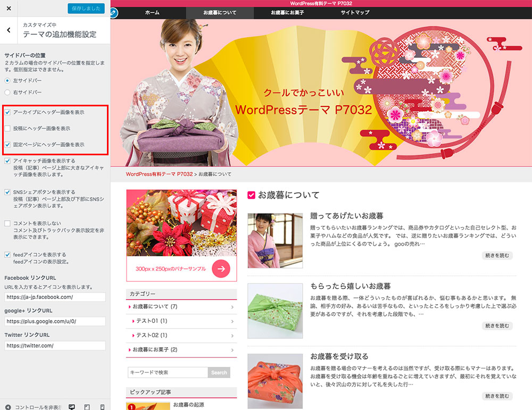Toggle 固定ページにヘッダー画像を表示 checkbox
This screenshot has width=532, height=410.
[x=7, y=145]
